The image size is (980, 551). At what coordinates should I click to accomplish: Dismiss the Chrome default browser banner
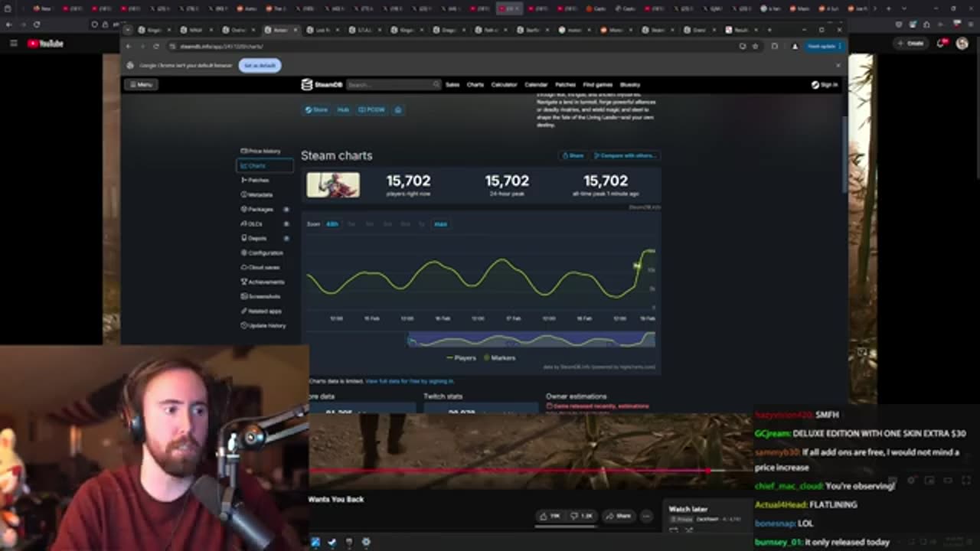pyautogui.click(x=838, y=66)
